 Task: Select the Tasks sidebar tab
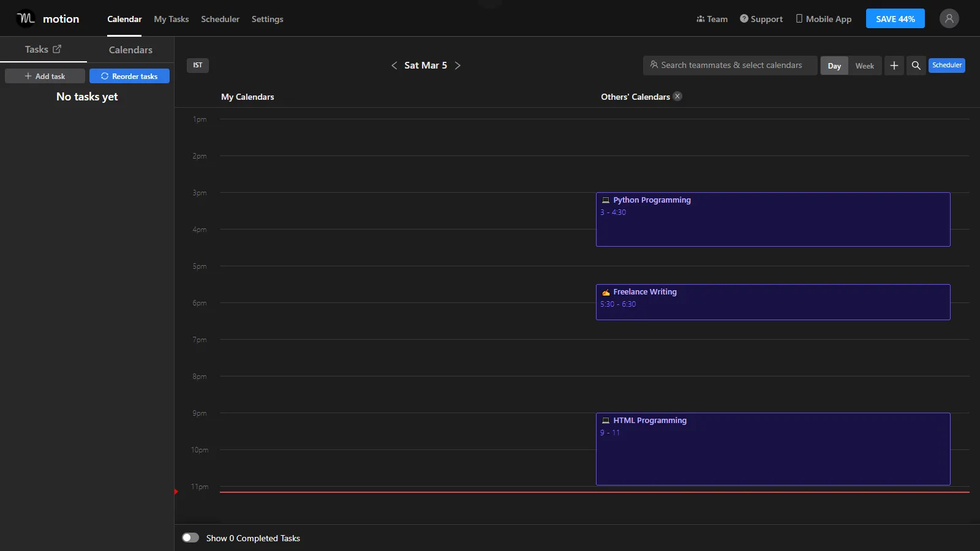coord(43,49)
